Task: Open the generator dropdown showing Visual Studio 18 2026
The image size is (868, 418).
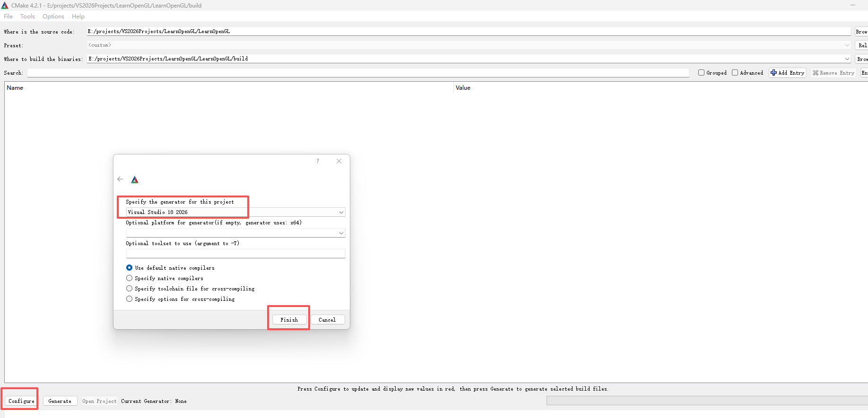Action: tap(235, 212)
